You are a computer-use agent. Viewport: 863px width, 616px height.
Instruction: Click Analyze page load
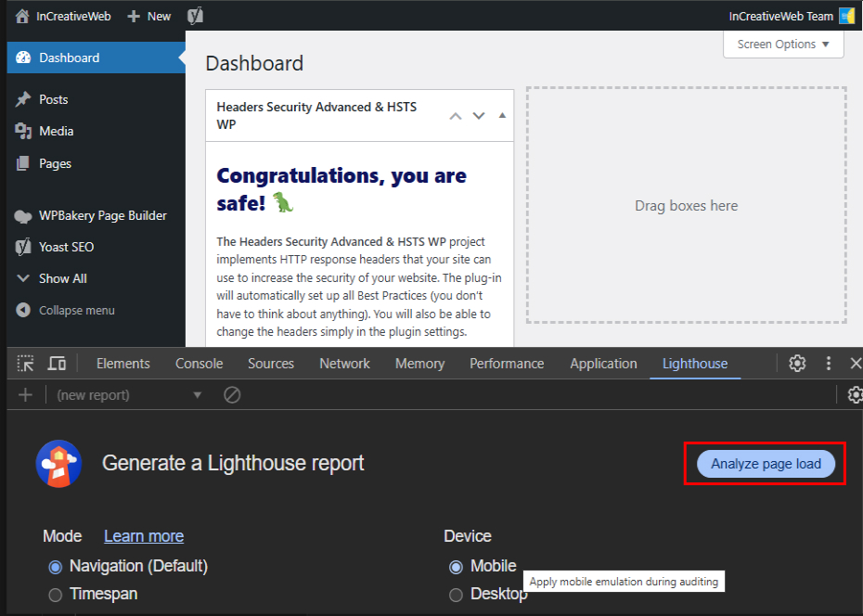(x=764, y=464)
